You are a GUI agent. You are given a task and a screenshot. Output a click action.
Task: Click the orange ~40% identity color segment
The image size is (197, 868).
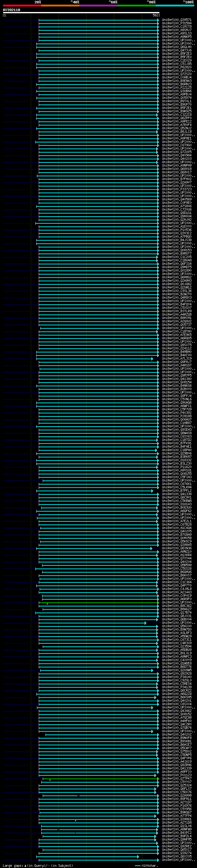(60, 6)
